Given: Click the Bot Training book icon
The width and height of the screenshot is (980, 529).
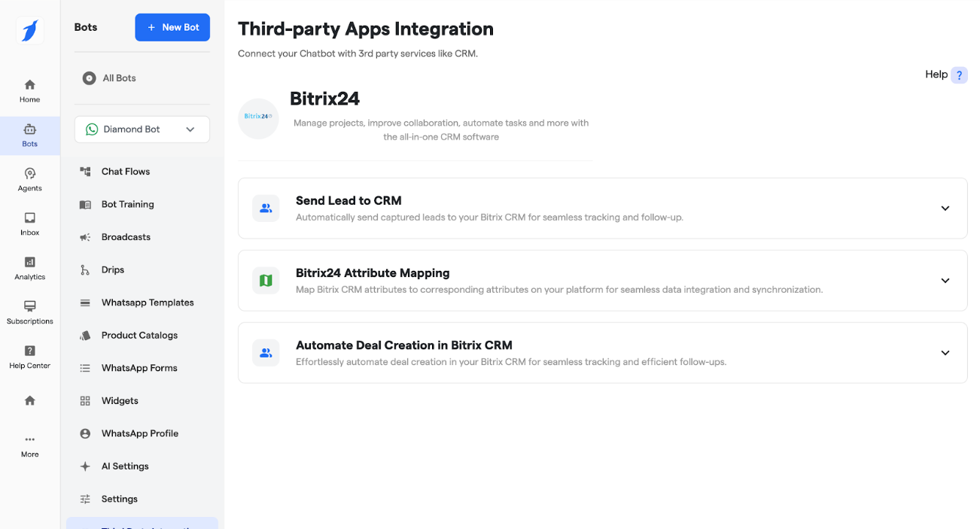Looking at the screenshot, I should click(85, 205).
